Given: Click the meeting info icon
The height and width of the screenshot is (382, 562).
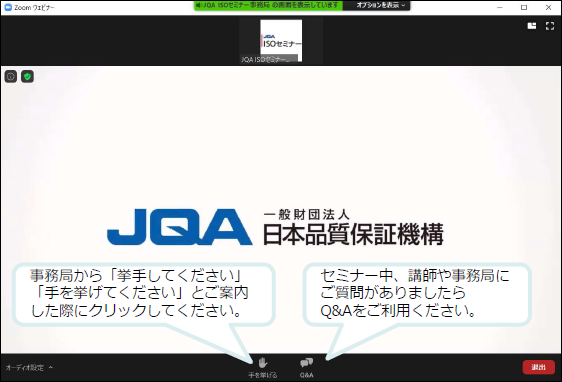Looking at the screenshot, I should click(x=11, y=76).
